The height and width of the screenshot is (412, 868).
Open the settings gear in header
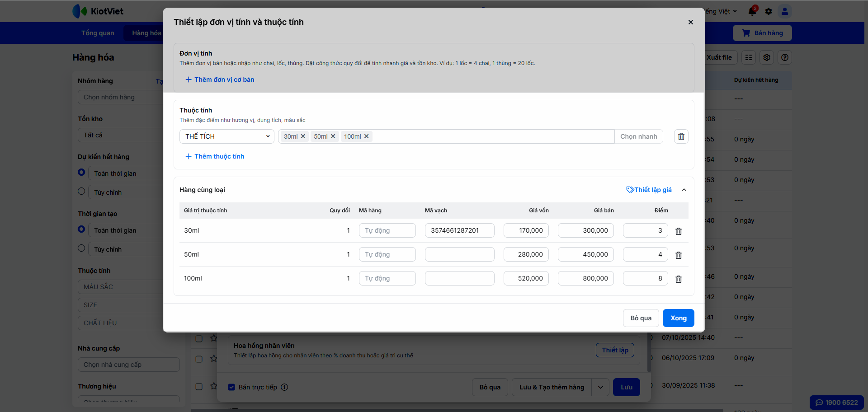pos(769,11)
